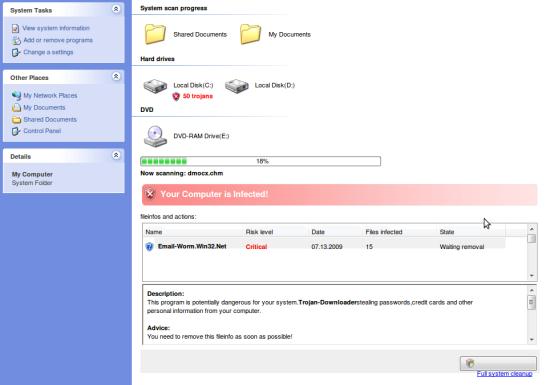This screenshot has width=550, height=385.
Task: Sort threats by Date column
Action: [x=318, y=232]
